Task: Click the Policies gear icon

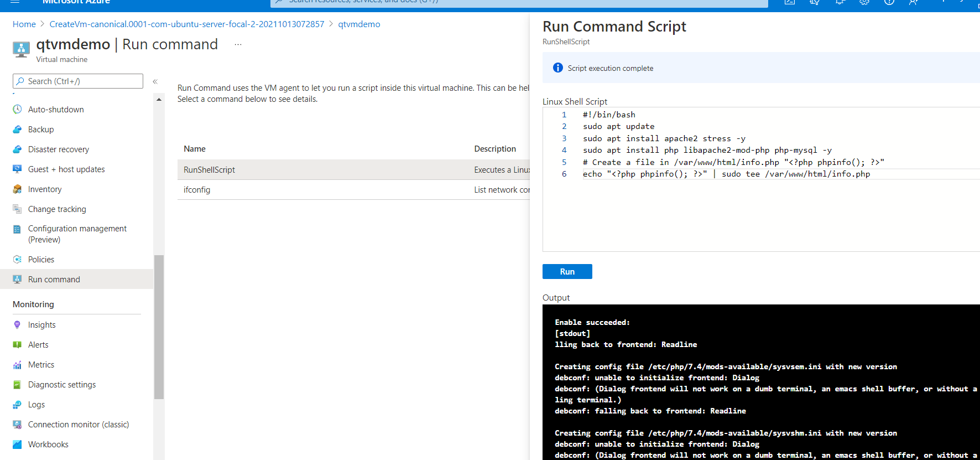Action: point(17,259)
